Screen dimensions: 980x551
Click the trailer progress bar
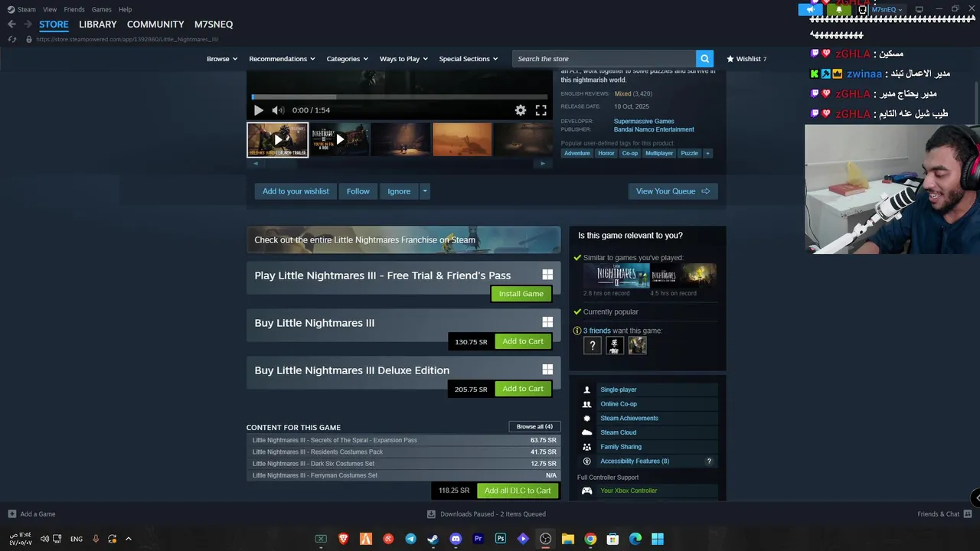tap(399, 97)
